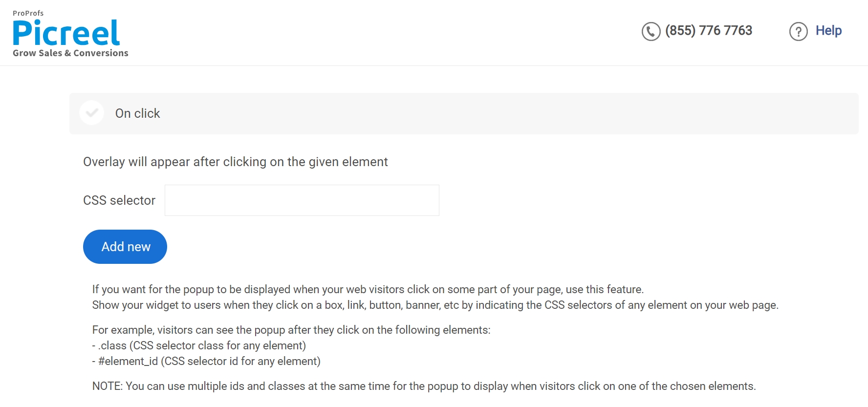Click the "For example, visitors can see" line
Screen dimensions: 868x407
pyautogui.click(x=291, y=330)
